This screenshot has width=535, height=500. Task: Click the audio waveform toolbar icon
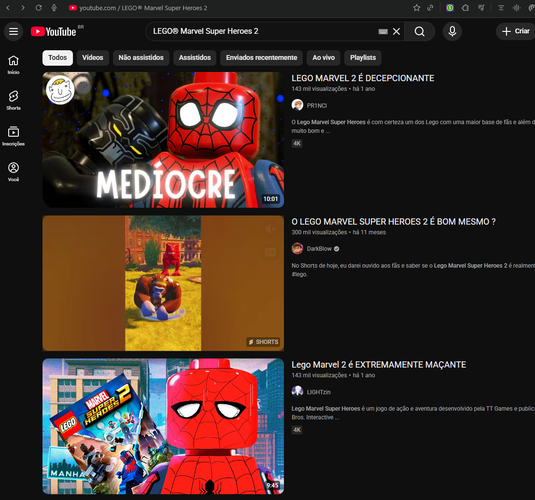517,8
